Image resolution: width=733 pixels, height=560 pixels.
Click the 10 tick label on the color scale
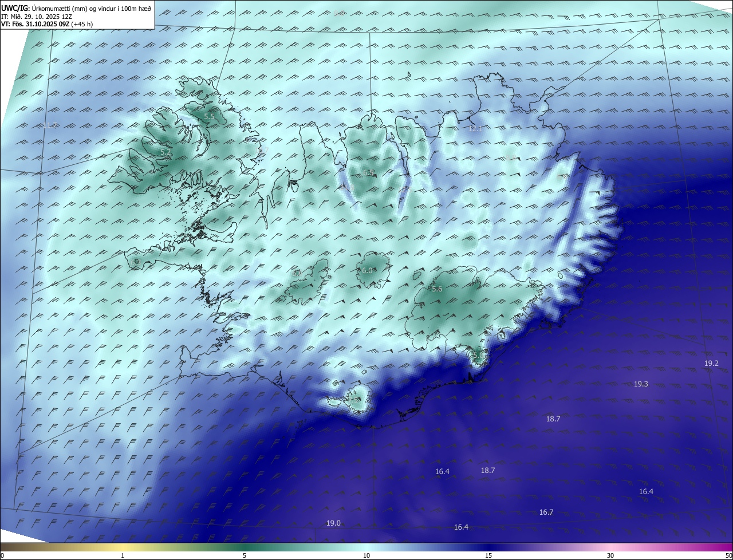click(x=366, y=556)
